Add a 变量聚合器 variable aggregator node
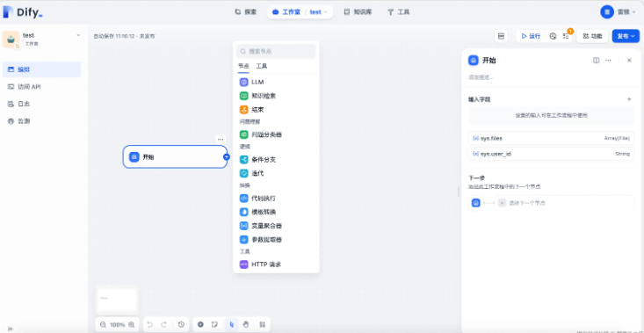Viewport: 644px width, 333px height. (x=276, y=226)
